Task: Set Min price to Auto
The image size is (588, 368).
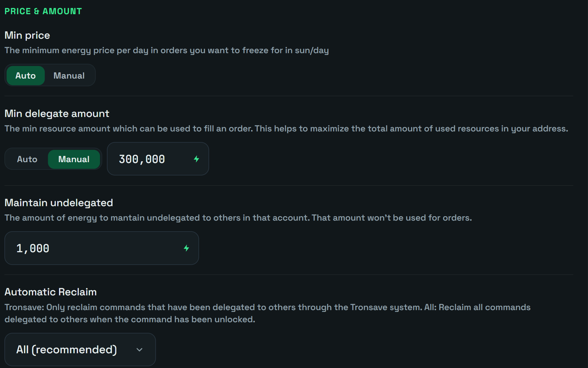Action: pyautogui.click(x=26, y=76)
